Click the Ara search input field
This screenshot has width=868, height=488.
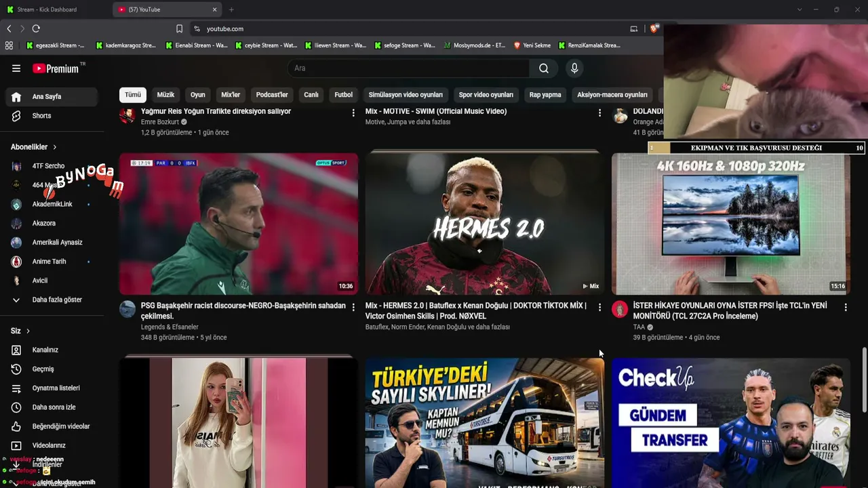tap(408, 68)
